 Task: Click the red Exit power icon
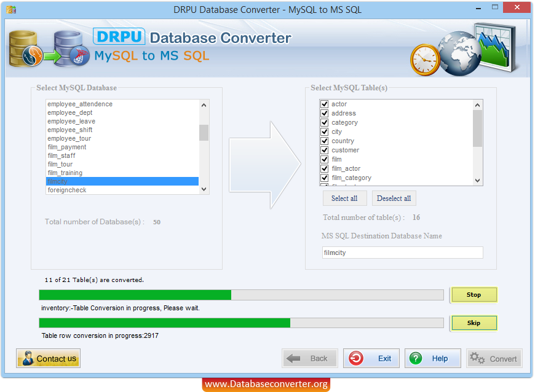pos(356,358)
